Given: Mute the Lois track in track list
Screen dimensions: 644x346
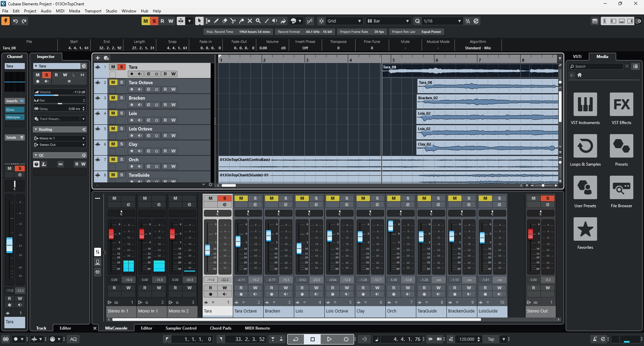Looking at the screenshot, I should click(113, 113).
